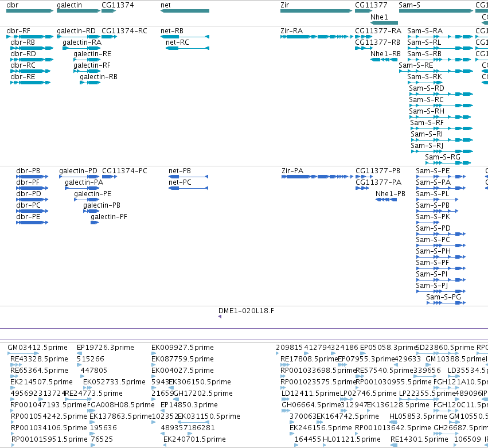Select the EK087759.5prime EST
This screenshot has height=448, width=488.
point(154,365)
